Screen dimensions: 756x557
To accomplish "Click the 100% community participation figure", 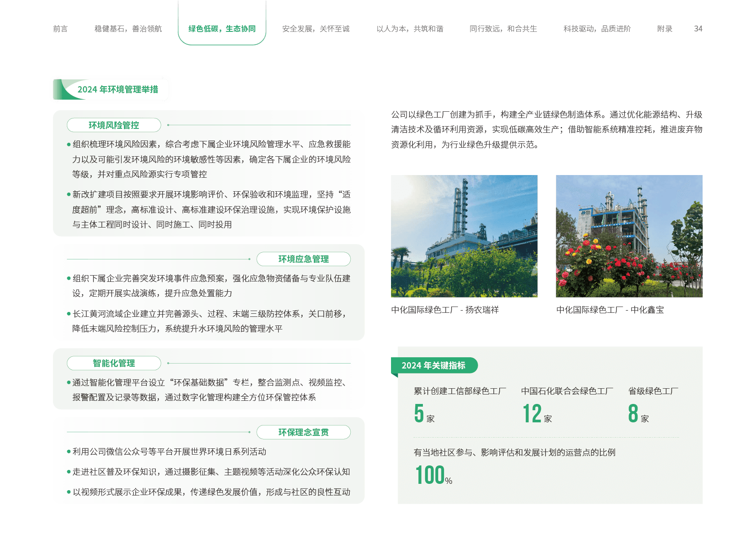I will pos(433,475).
